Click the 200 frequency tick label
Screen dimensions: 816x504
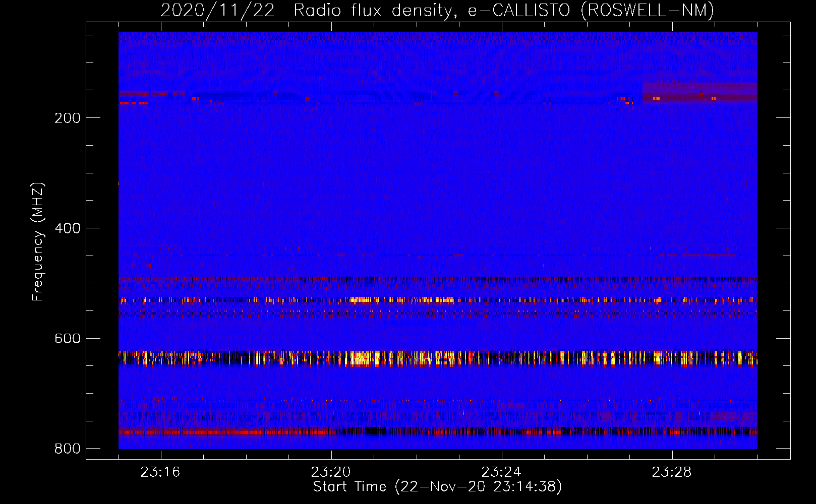68,118
